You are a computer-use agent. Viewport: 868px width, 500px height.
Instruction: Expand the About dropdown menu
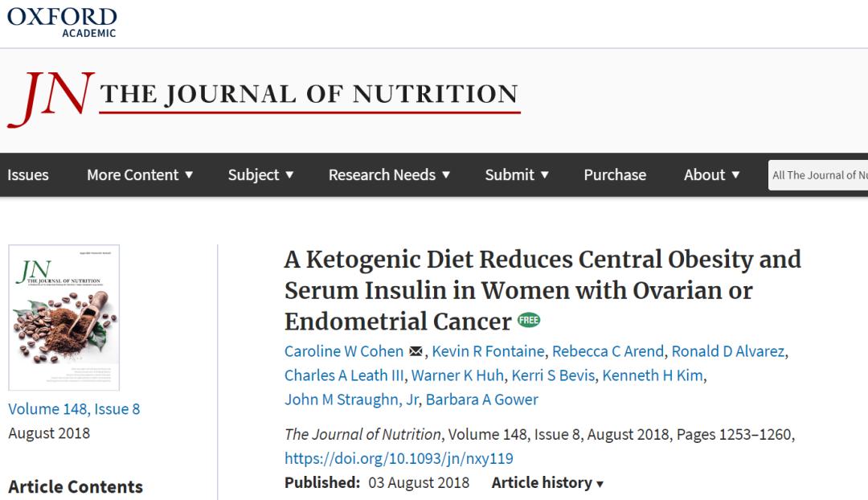711,174
